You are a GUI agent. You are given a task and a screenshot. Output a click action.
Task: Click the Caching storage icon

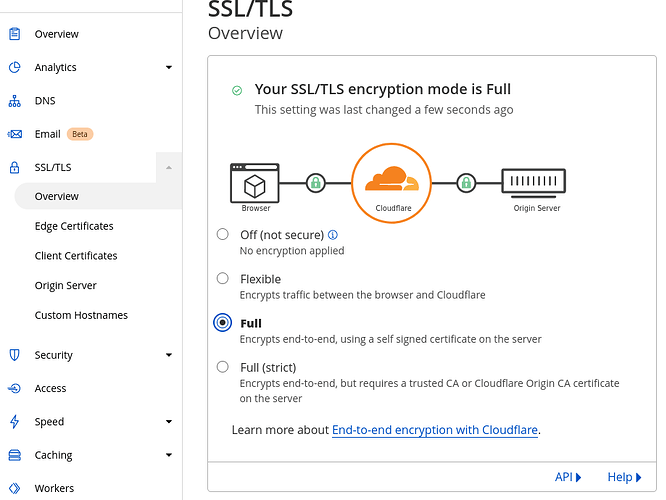(14, 455)
